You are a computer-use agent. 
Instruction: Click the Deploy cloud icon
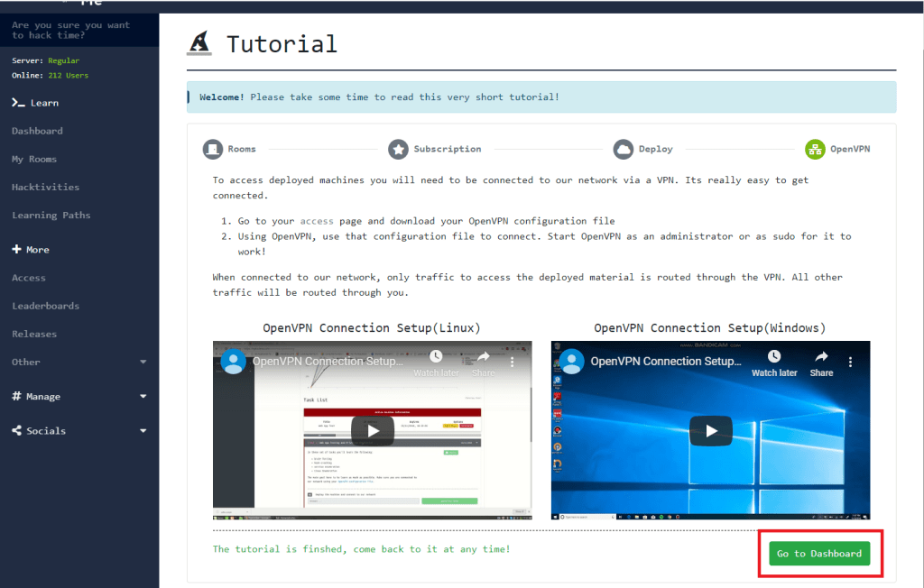pyautogui.click(x=623, y=149)
